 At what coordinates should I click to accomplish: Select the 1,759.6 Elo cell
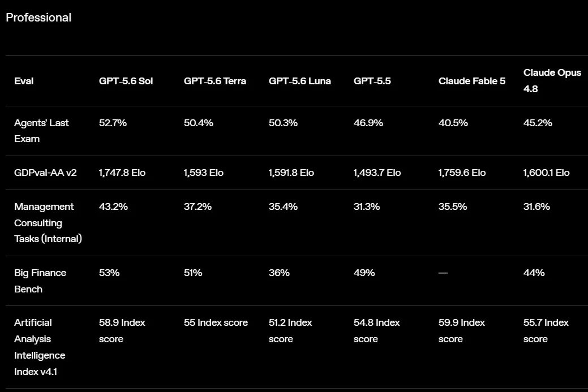tap(462, 173)
